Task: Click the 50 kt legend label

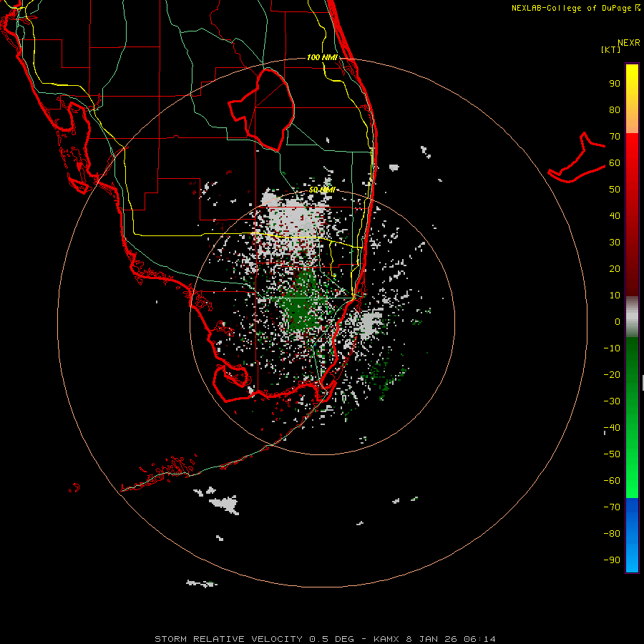Action: click(615, 190)
